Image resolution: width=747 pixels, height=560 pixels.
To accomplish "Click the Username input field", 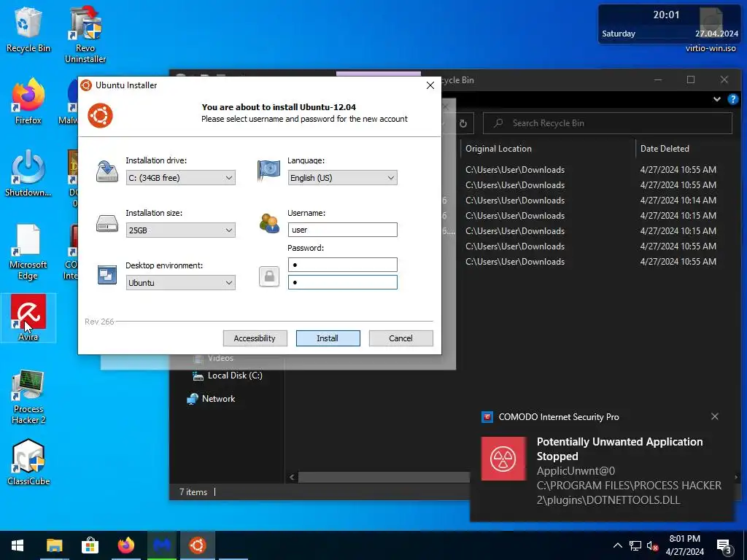I will click(343, 230).
